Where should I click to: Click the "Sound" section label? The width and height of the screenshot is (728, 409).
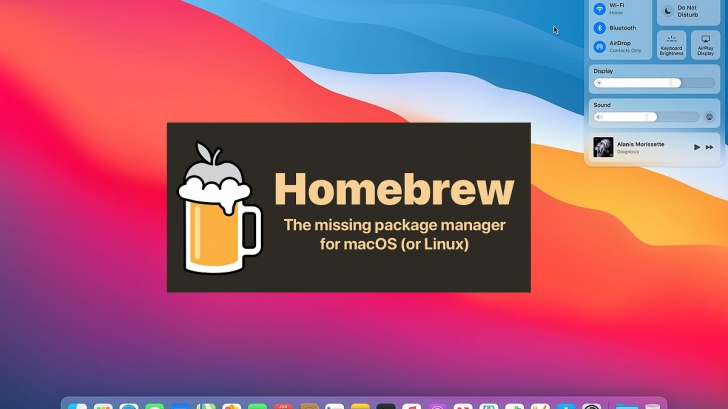(602, 105)
